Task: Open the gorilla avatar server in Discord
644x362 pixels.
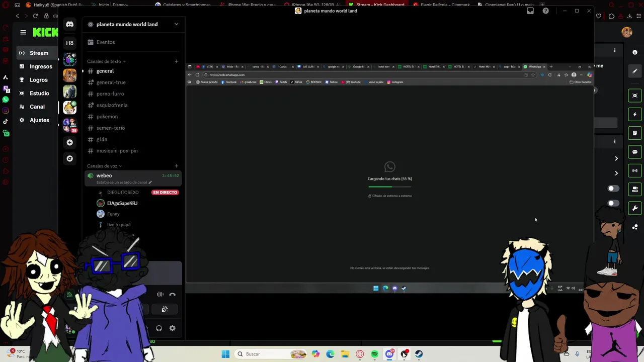Action: [x=70, y=91]
